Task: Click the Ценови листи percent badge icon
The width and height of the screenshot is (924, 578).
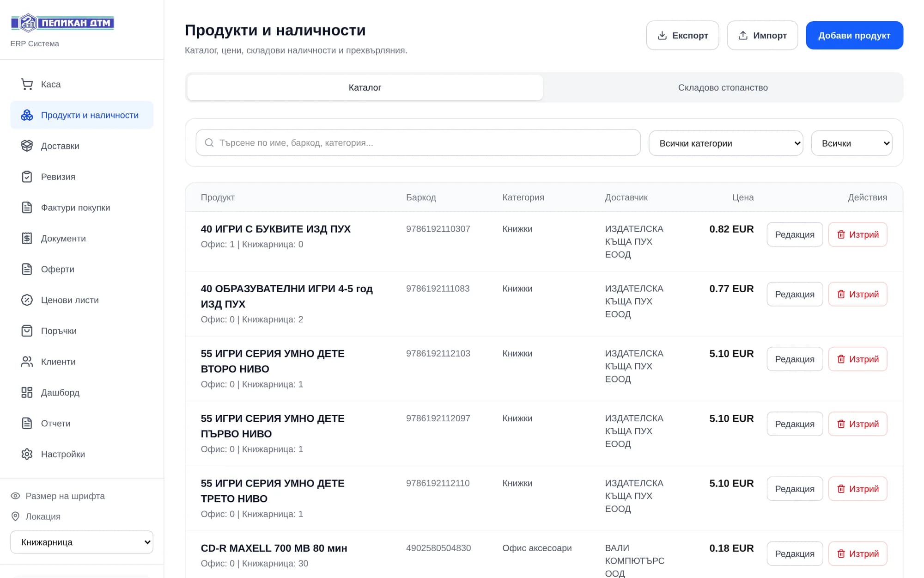Action: 27,300
